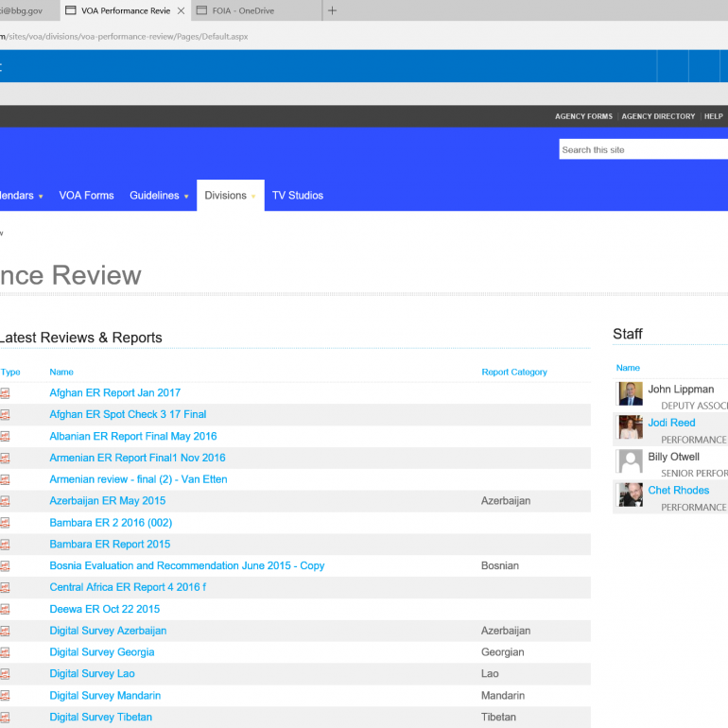This screenshot has width=728, height=728.
Task: Sort reports by Report Category header
Action: (x=514, y=372)
